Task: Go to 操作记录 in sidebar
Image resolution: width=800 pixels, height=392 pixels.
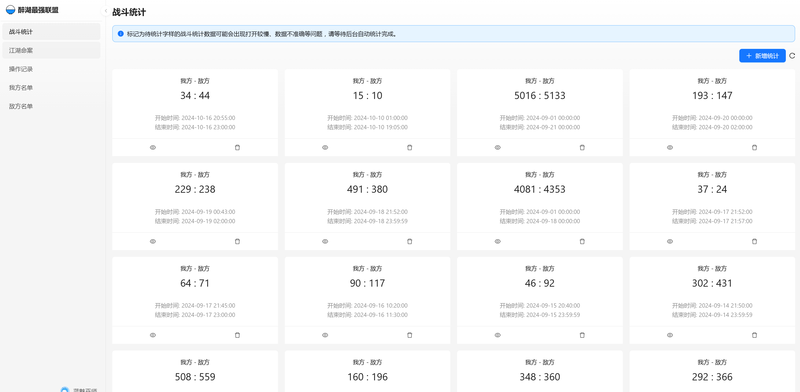Action: click(x=51, y=69)
